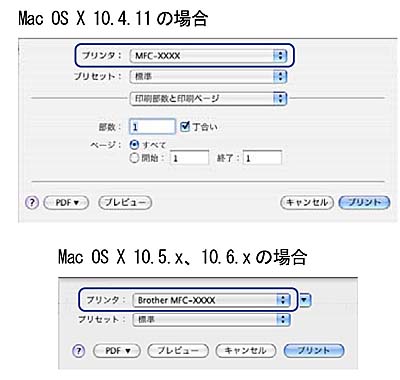The image size is (400, 380).
Task: Click the 終了 end page field
Action: tap(262, 158)
